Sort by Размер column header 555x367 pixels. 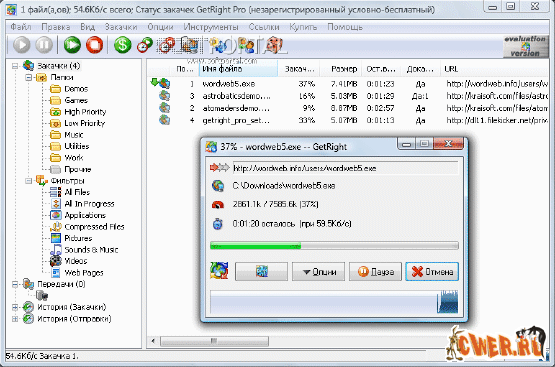pos(341,69)
